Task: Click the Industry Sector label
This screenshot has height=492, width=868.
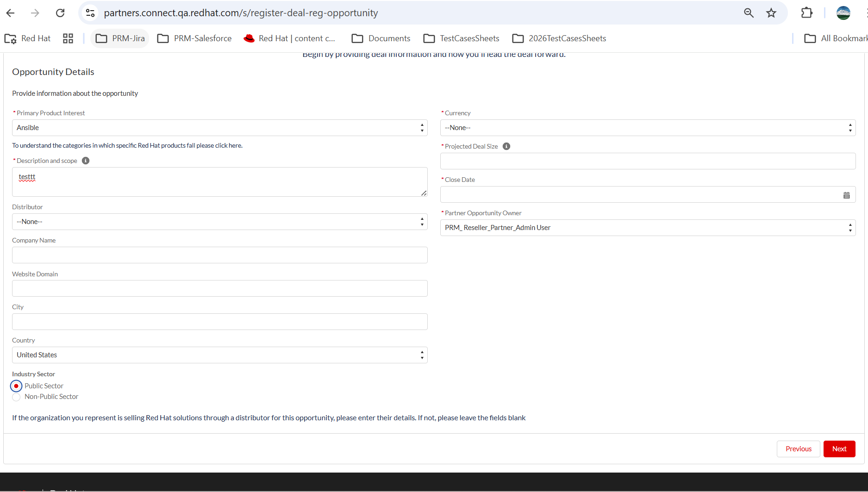Action: (x=33, y=374)
